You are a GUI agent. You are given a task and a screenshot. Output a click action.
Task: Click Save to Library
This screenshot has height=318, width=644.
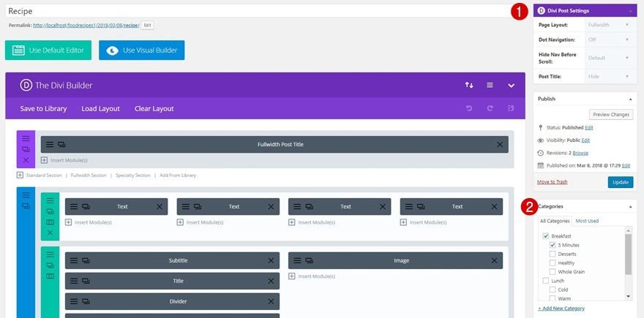coord(43,109)
